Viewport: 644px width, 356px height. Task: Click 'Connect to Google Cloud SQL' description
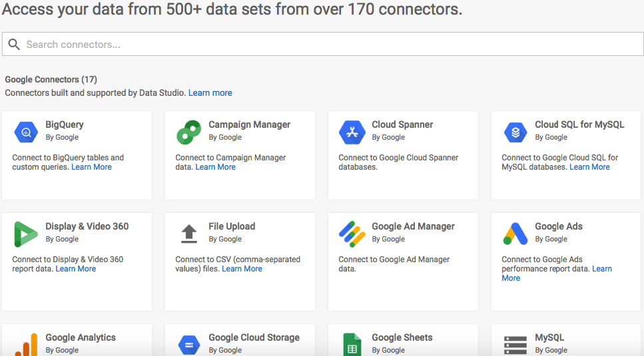click(559, 162)
